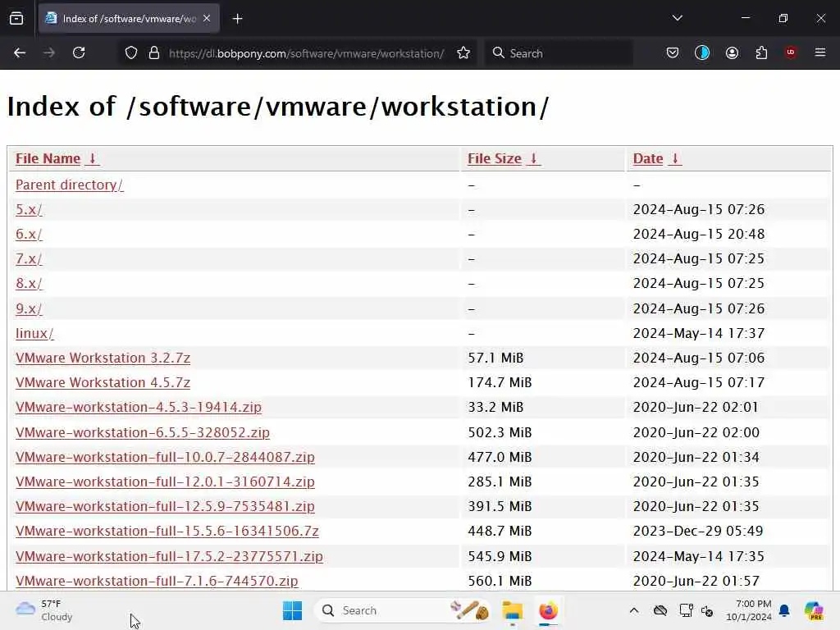The image size is (840, 630).
Task: Click the Firefox taskbar icon
Action: click(x=548, y=610)
